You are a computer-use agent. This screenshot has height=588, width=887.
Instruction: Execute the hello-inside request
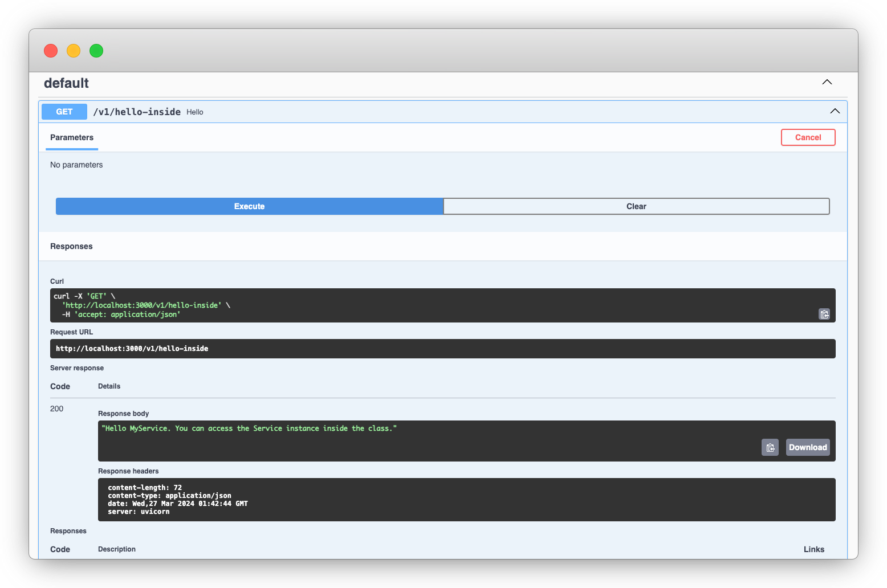point(250,206)
